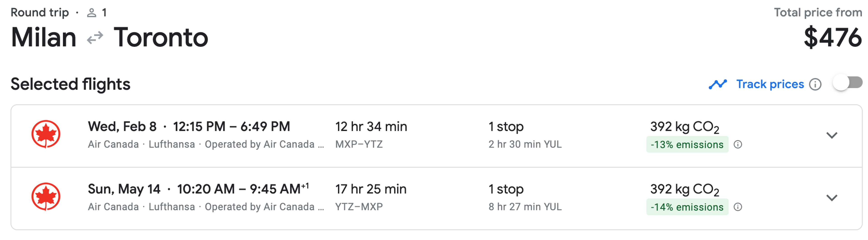Select the Sun, May 14 return flight row

[x=436, y=199]
